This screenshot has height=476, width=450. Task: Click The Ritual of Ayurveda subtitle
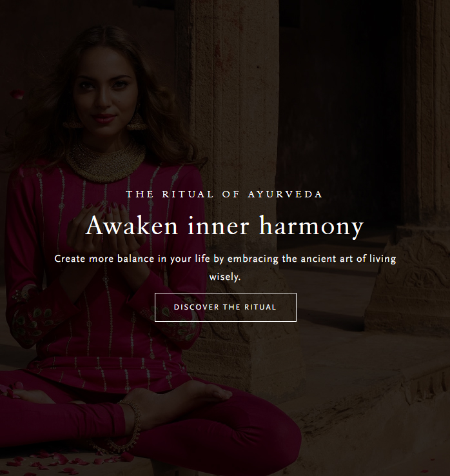click(224, 194)
